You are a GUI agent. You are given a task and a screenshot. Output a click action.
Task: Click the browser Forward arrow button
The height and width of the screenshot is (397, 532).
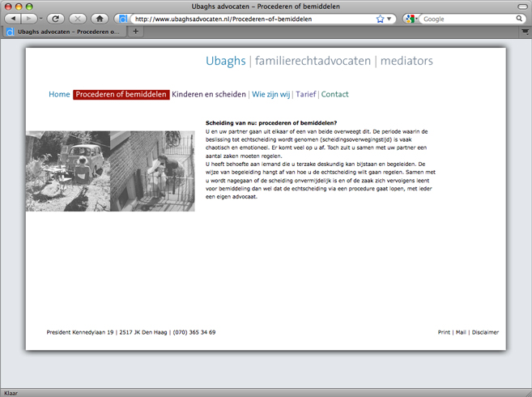click(29, 19)
